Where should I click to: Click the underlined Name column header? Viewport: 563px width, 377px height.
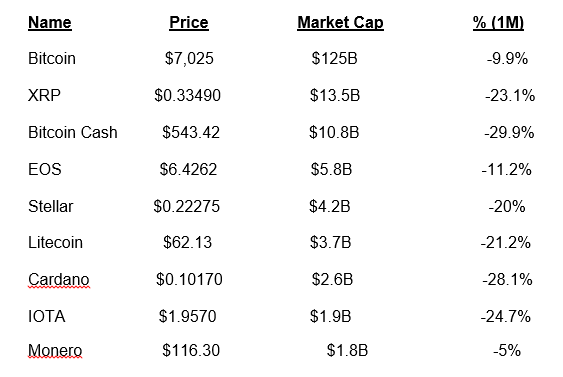50,23
